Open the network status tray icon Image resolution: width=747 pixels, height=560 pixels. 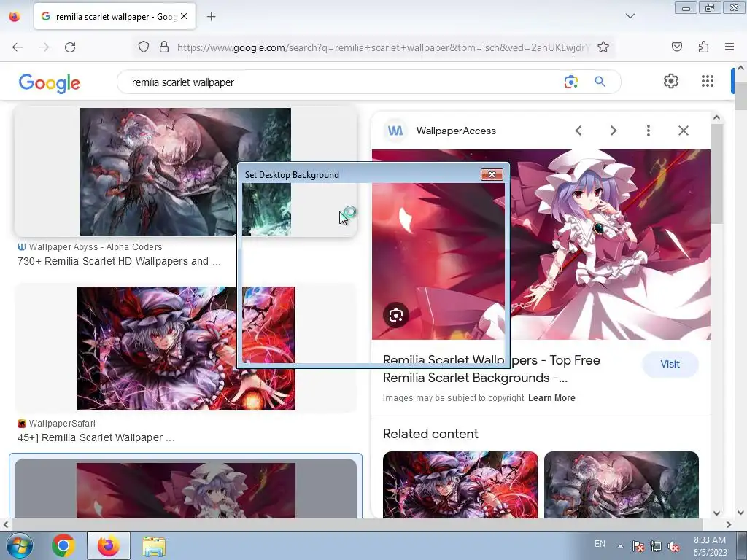pos(656,546)
